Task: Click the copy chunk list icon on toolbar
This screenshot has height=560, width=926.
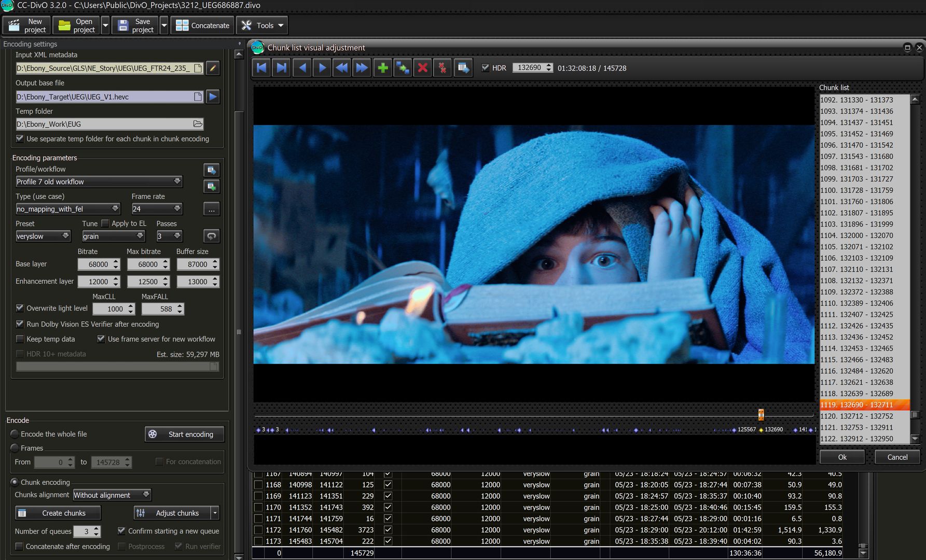Action: pyautogui.click(x=463, y=67)
